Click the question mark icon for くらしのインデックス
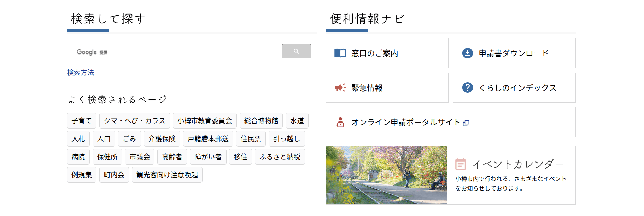The image size is (644, 216). click(x=467, y=87)
